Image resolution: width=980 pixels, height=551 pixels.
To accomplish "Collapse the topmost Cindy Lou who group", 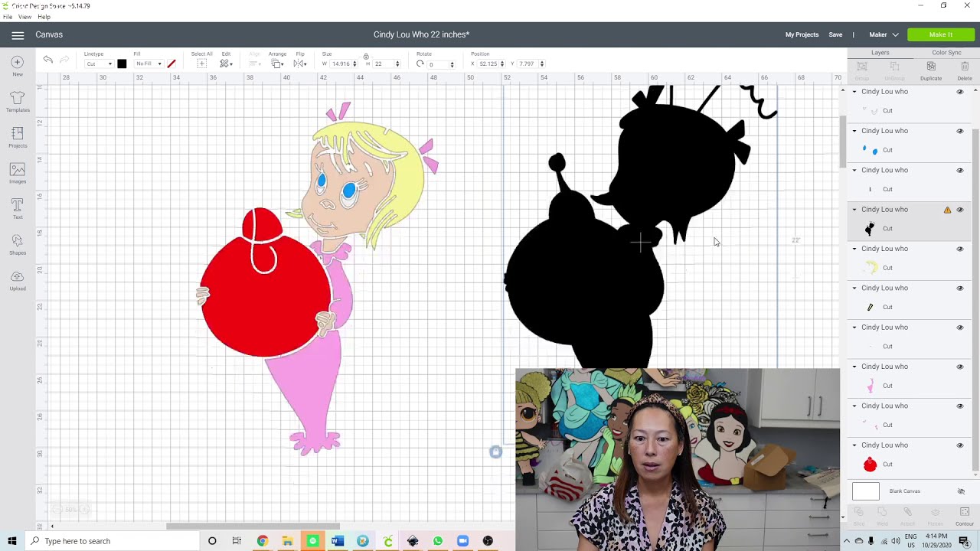I will point(854,92).
